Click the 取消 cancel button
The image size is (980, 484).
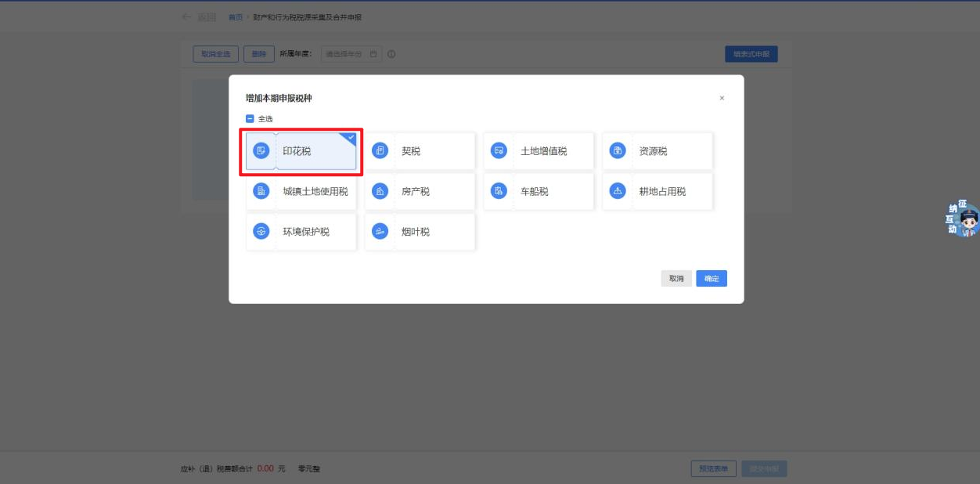tap(676, 279)
